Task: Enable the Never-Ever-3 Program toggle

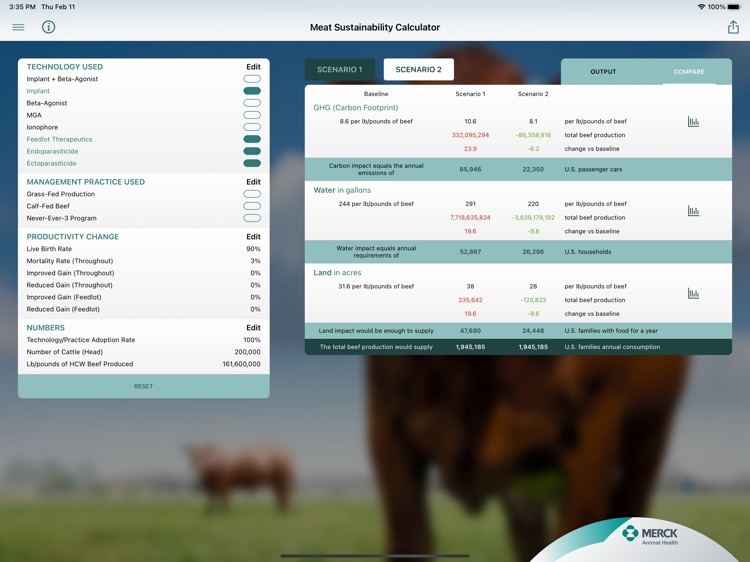Action: pyautogui.click(x=252, y=218)
